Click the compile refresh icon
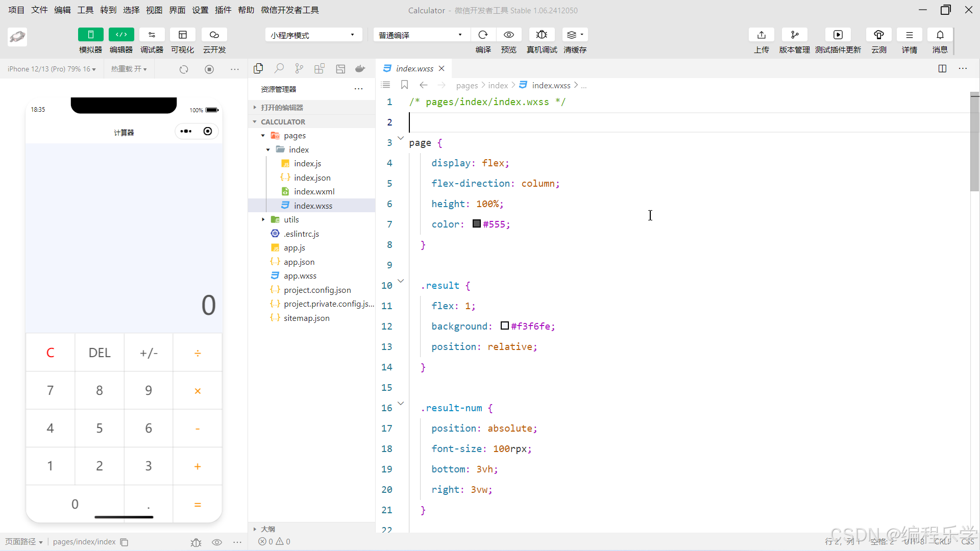Image resolution: width=980 pixels, height=551 pixels. (x=483, y=35)
